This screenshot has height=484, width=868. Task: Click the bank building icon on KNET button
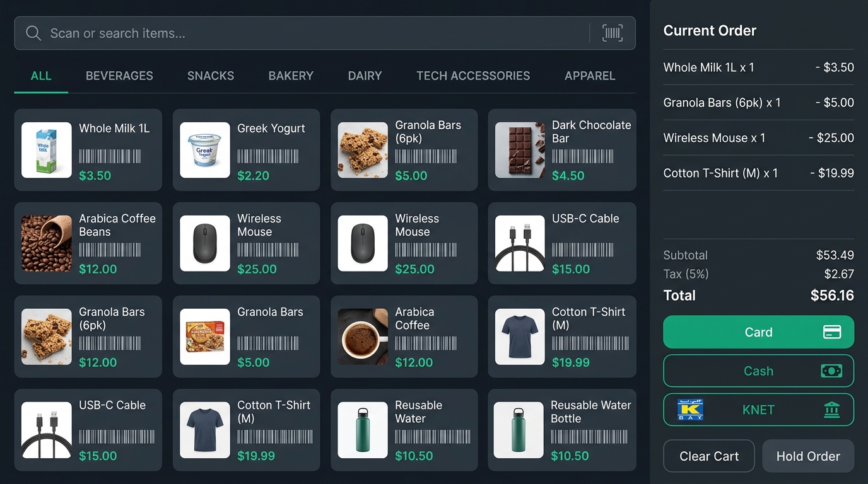point(831,410)
